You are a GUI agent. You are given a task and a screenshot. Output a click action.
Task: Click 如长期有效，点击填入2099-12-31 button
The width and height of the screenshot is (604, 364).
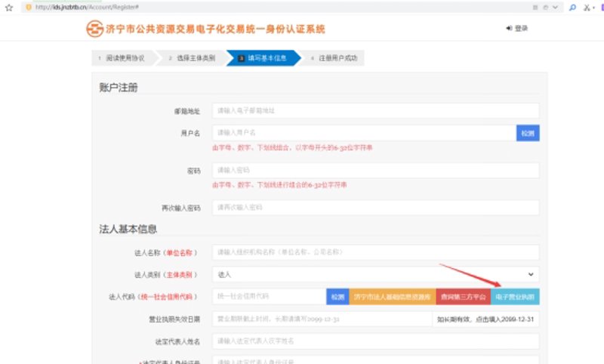tap(485, 319)
